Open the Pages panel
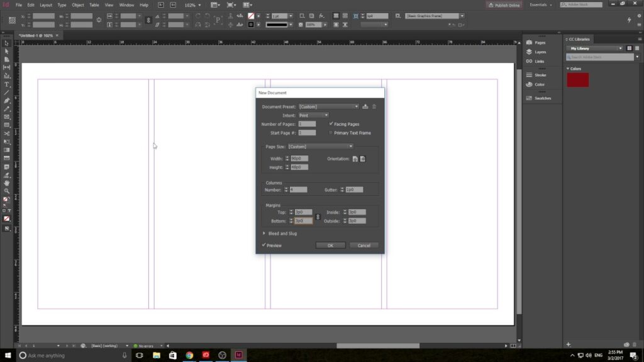 (540, 42)
